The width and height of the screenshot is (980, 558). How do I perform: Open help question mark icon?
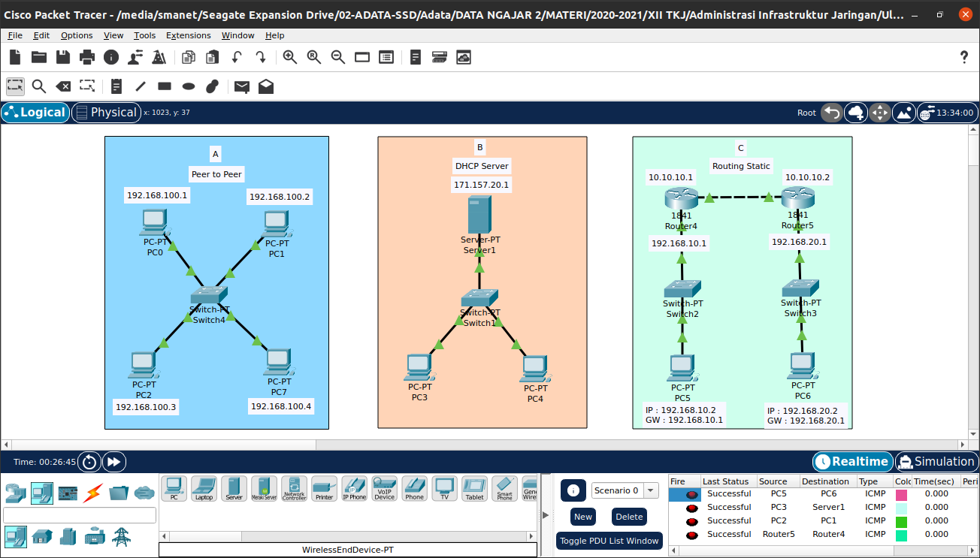click(965, 57)
